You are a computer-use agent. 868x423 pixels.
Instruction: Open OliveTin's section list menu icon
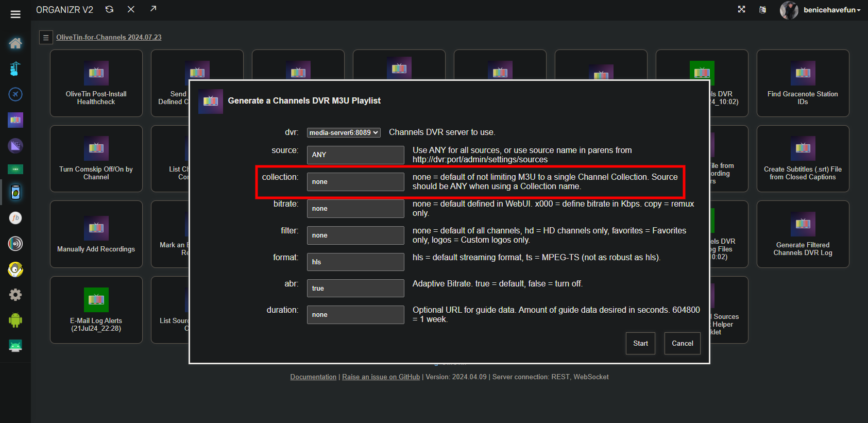[46, 38]
